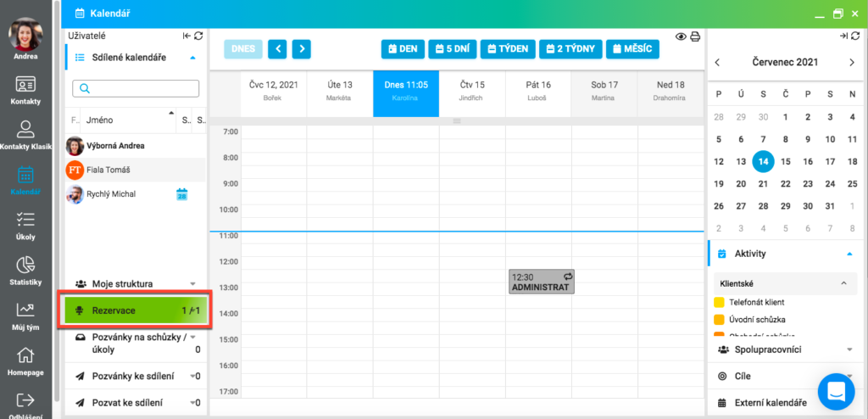868x419 pixels.
Task: Open Kontakty in the sidebar
Action: tap(25, 91)
